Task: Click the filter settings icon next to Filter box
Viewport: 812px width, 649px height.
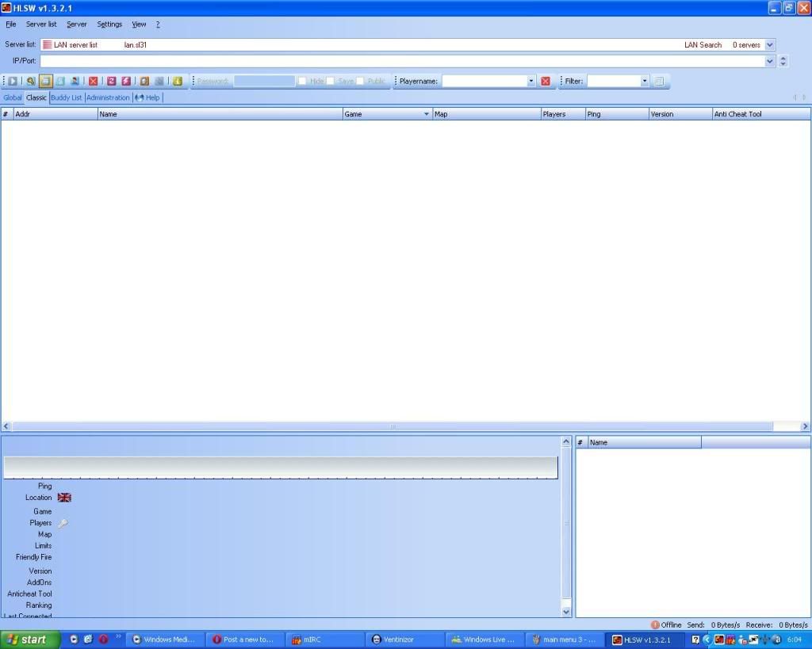Action: coord(659,81)
